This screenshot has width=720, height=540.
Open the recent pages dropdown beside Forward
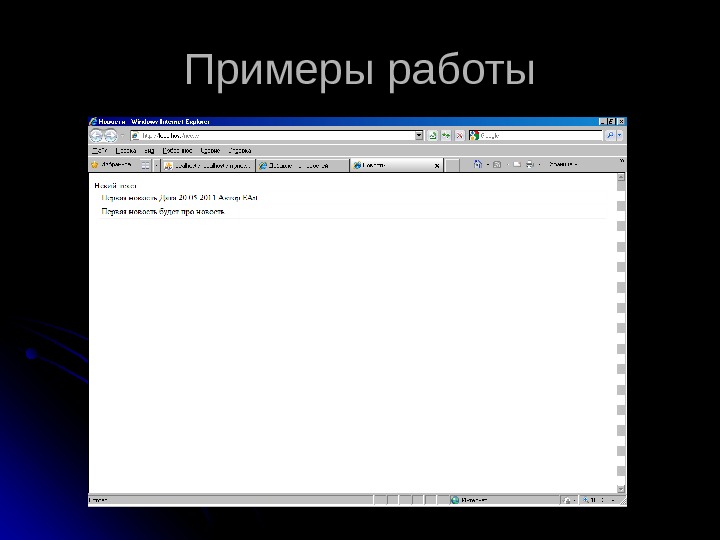(x=122, y=136)
